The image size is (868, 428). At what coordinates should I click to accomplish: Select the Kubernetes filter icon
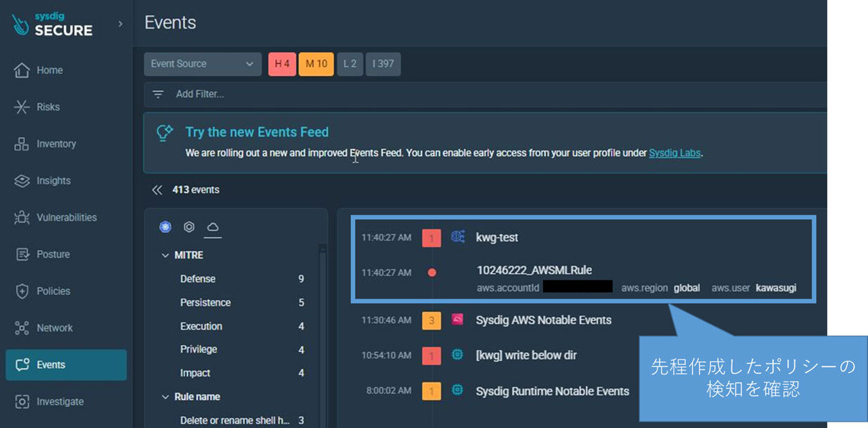(x=165, y=227)
